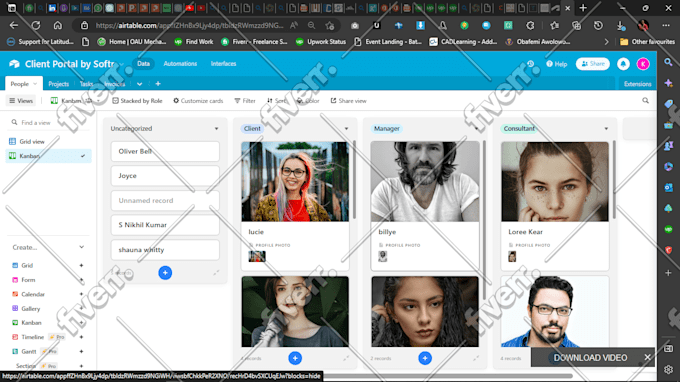Select the Kanban view in the sidebar
This screenshot has height=382, width=680.
49,156
